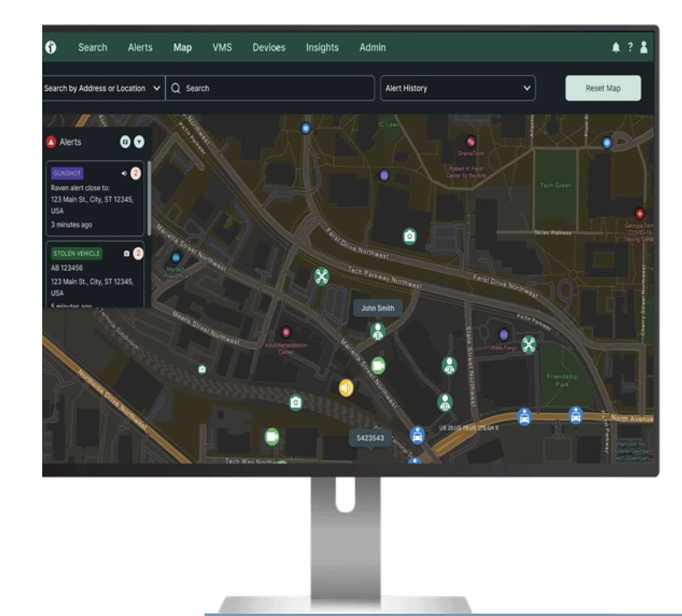Open the user profile icon
Screen dimensions: 682x616
click(x=644, y=47)
